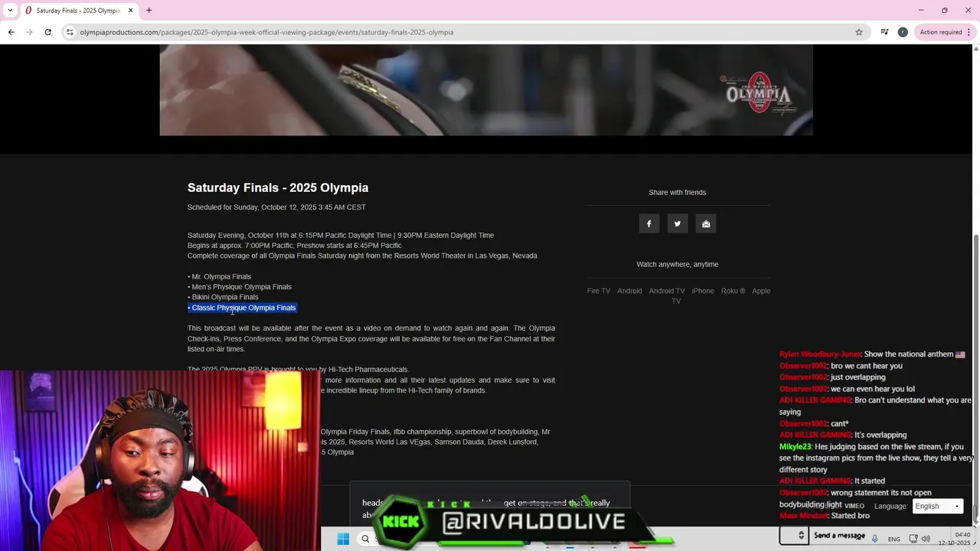Go back to the previous page
Viewport: 980px width, 551px height.
[11, 32]
